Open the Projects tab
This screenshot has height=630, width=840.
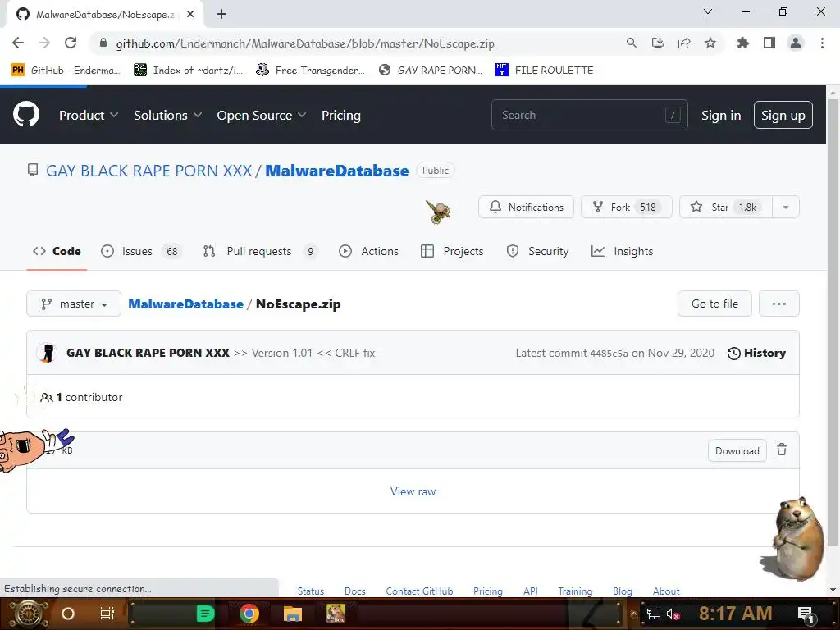coord(452,251)
